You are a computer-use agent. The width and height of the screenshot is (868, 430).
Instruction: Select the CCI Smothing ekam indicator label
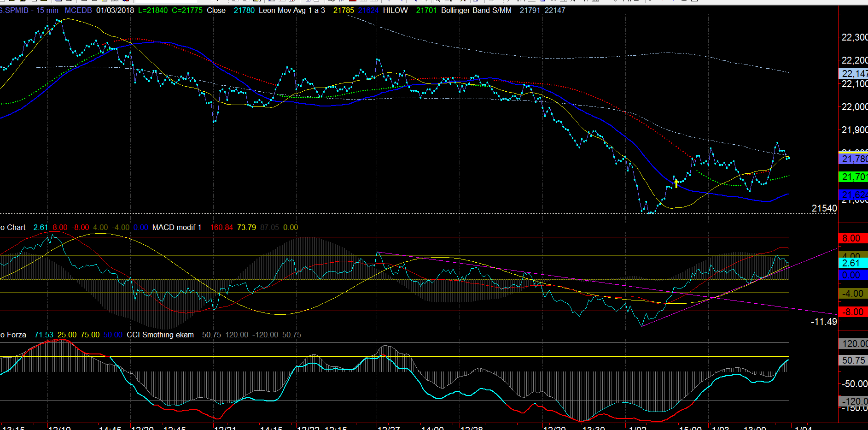pyautogui.click(x=160, y=335)
